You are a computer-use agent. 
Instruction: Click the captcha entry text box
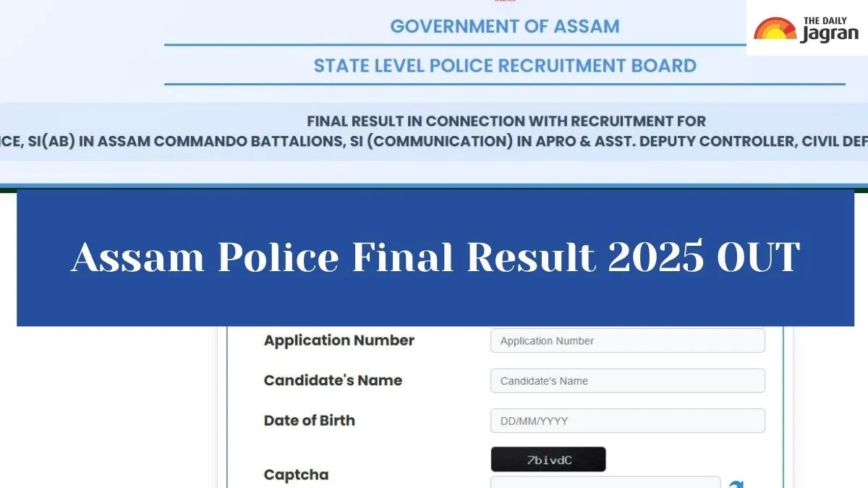click(605, 483)
